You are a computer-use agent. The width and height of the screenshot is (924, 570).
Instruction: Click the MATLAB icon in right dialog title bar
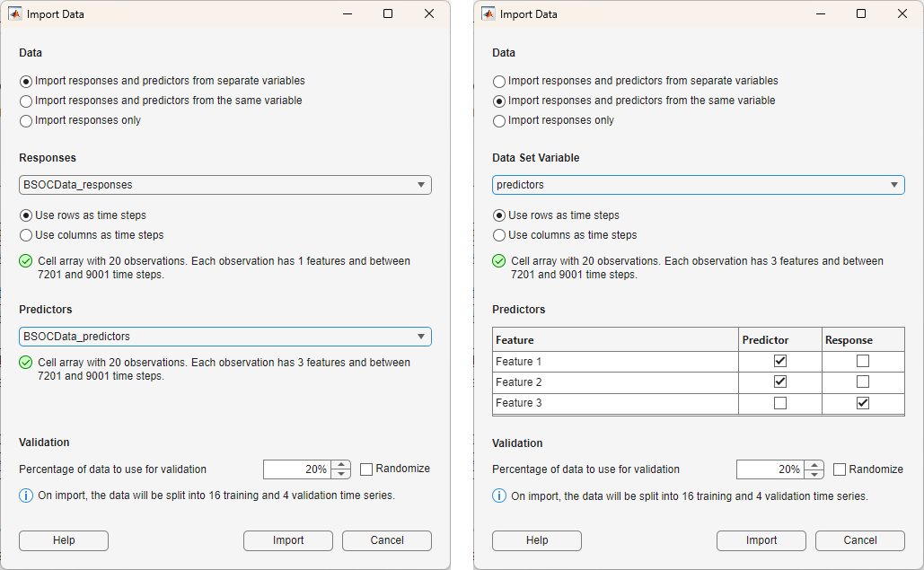click(x=490, y=14)
